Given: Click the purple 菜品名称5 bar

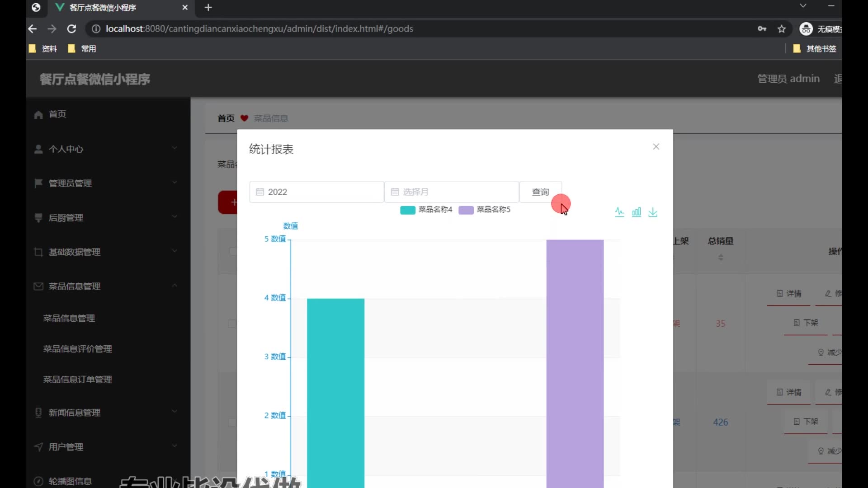Looking at the screenshot, I should (575, 364).
